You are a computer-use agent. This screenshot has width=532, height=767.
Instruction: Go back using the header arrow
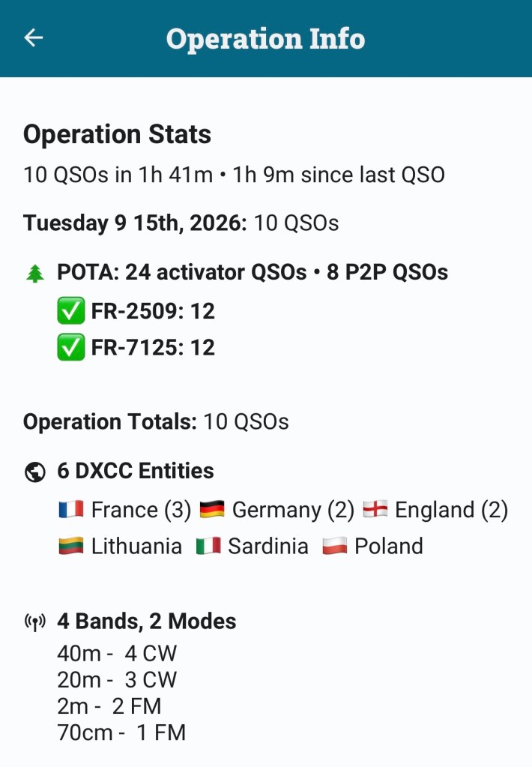tap(33, 37)
